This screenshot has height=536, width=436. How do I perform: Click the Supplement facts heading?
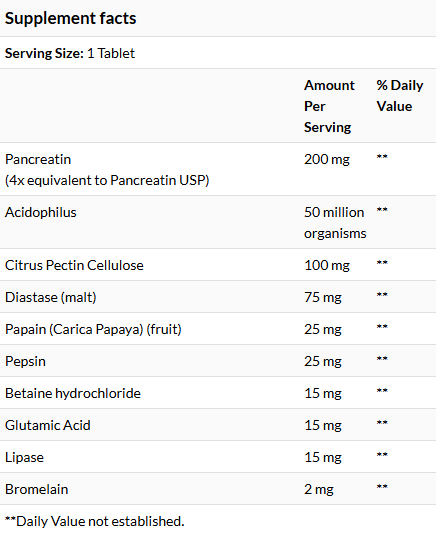click(x=70, y=18)
